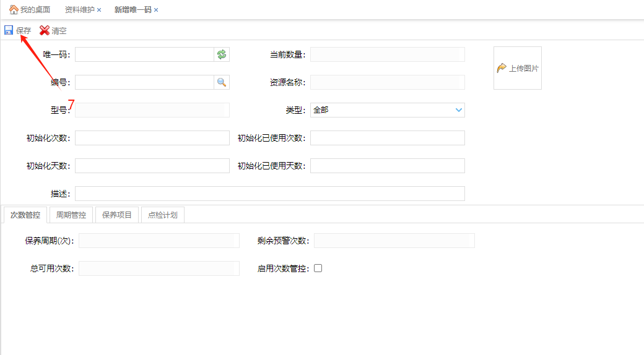Open the 类型 dropdown showing 全部

click(x=387, y=110)
